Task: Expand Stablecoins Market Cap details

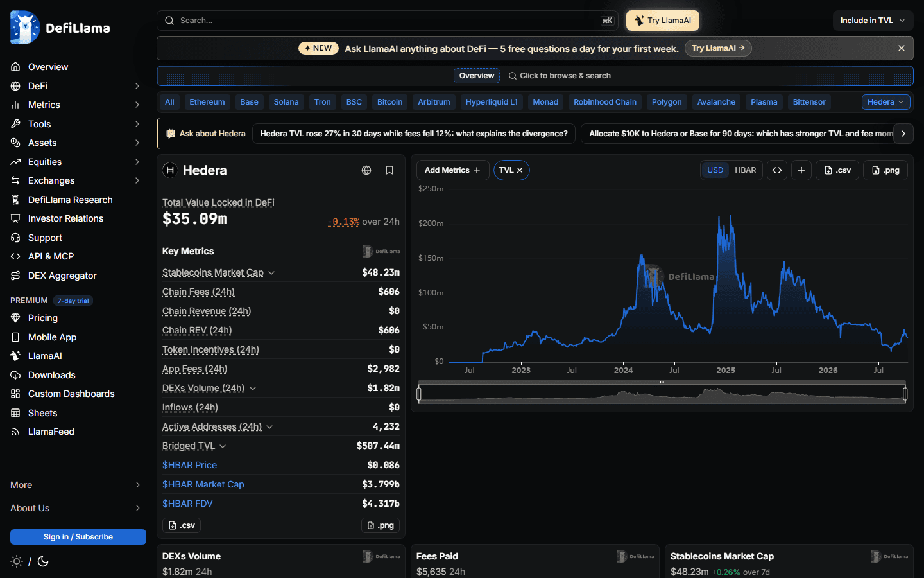Action: [271, 273]
